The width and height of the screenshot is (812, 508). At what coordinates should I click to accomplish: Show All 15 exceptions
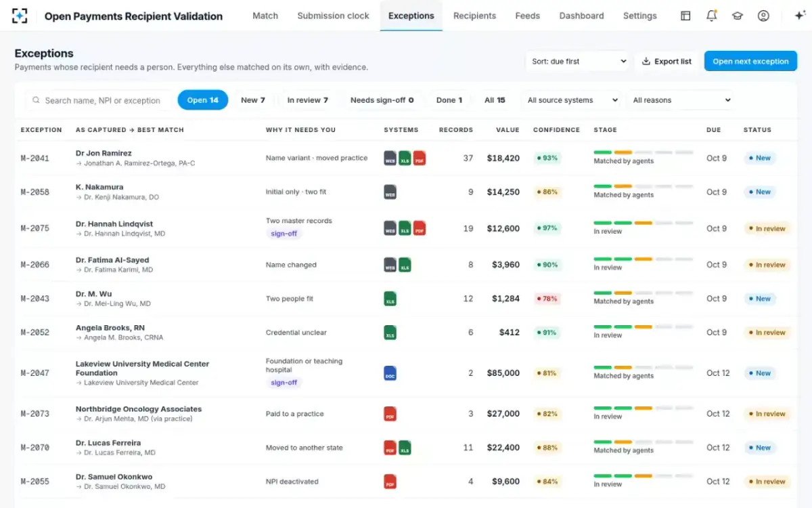[x=495, y=100]
